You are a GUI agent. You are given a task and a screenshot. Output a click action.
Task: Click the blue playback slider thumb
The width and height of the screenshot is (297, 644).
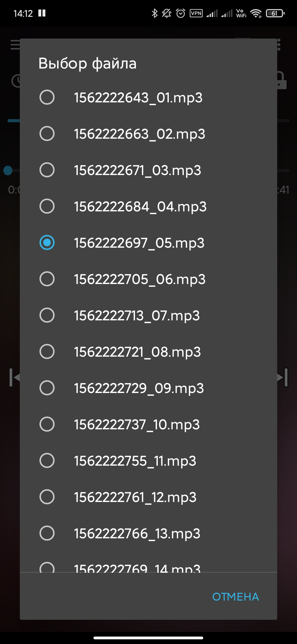8,170
